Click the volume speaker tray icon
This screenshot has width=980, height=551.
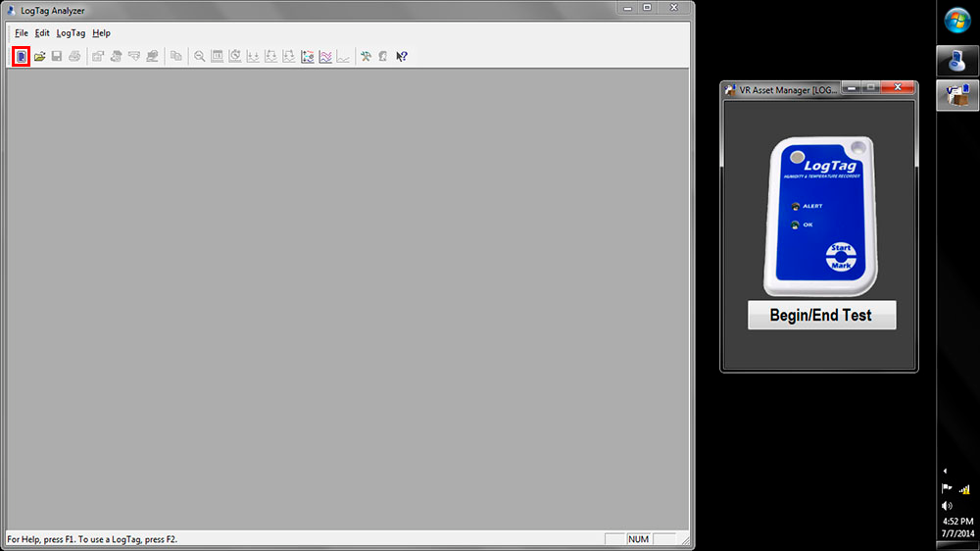946,506
